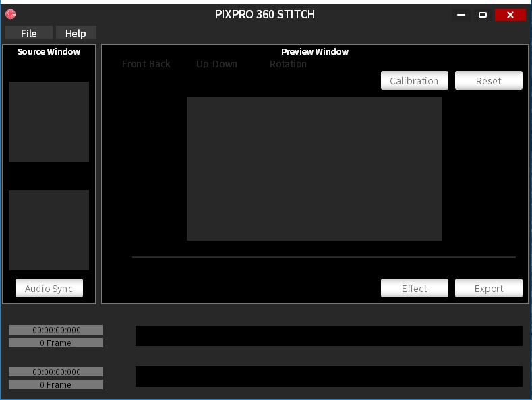Viewport: 532px width, 400px height.
Task: Click the preview playback seek bar
Action: [324, 257]
